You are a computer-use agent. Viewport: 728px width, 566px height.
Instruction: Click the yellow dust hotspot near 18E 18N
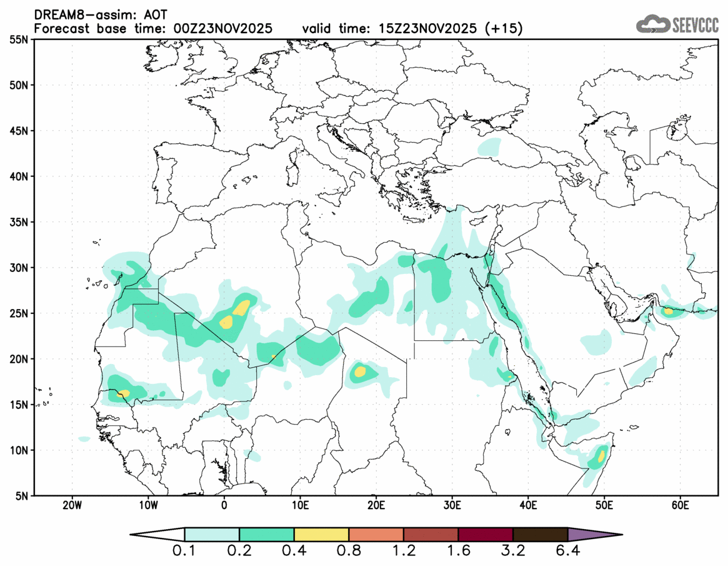pyautogui.click(x=360, y=371)
